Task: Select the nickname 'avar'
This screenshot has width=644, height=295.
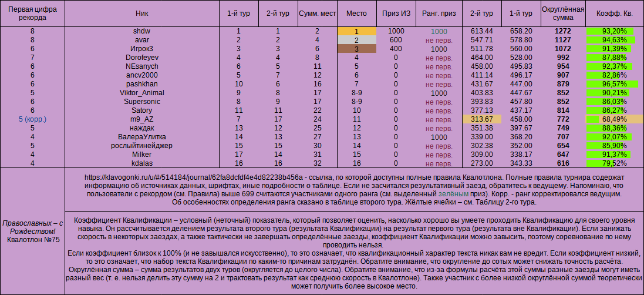Action: 142,40
